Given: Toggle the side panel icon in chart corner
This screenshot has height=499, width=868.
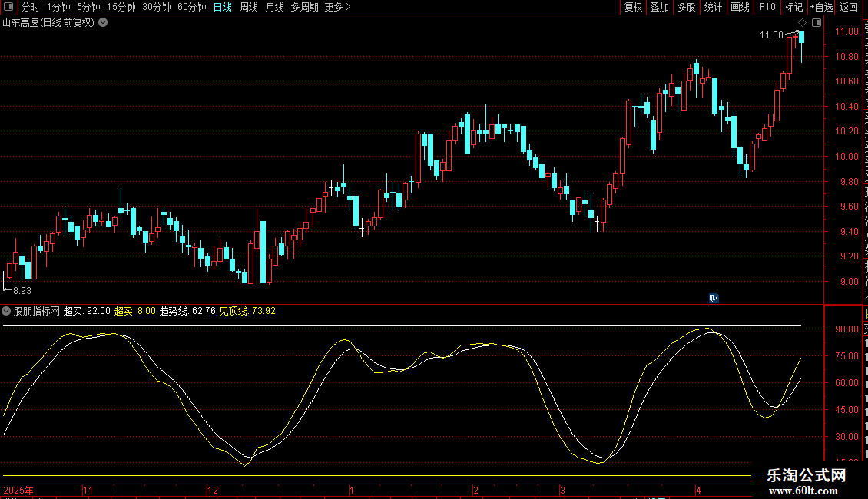Looking at the screenshot, I should pyautogui.click(x=817, y=23).
